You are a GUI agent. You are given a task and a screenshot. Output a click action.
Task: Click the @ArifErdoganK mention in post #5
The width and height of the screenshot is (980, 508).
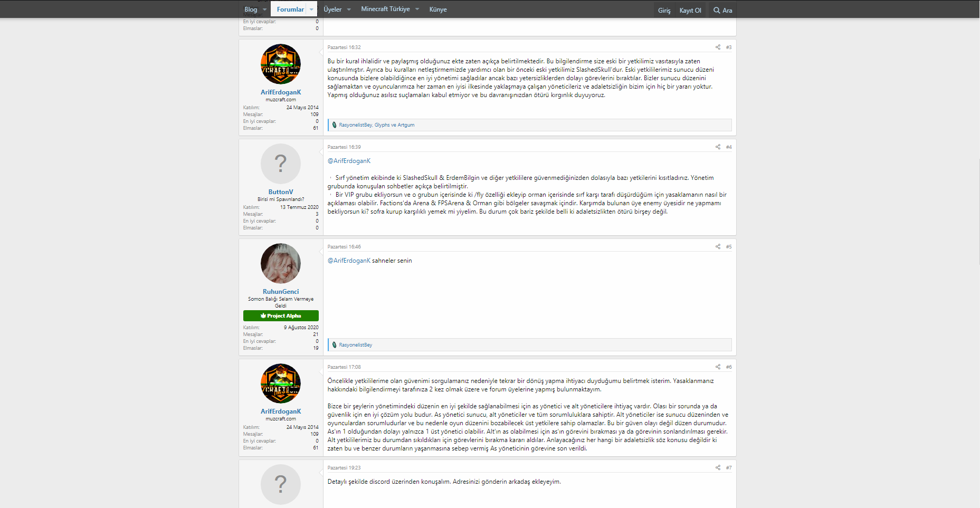click(349, 261)
